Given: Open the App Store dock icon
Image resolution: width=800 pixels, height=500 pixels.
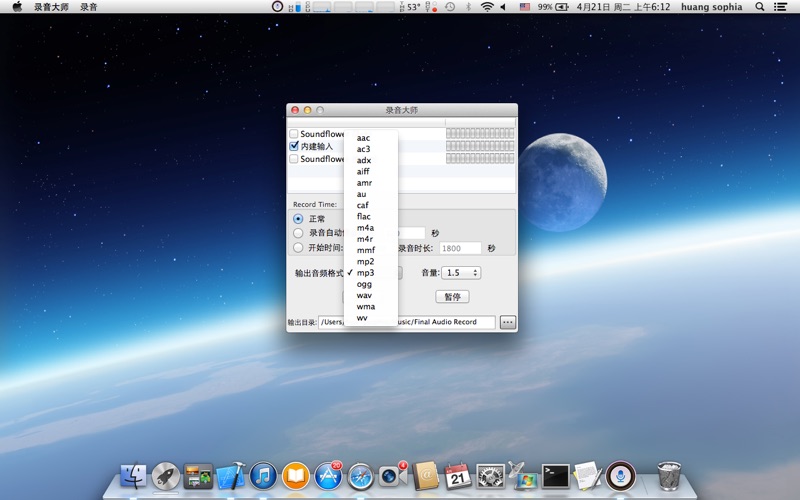Looking at the screenshot, I should [328, 476].
